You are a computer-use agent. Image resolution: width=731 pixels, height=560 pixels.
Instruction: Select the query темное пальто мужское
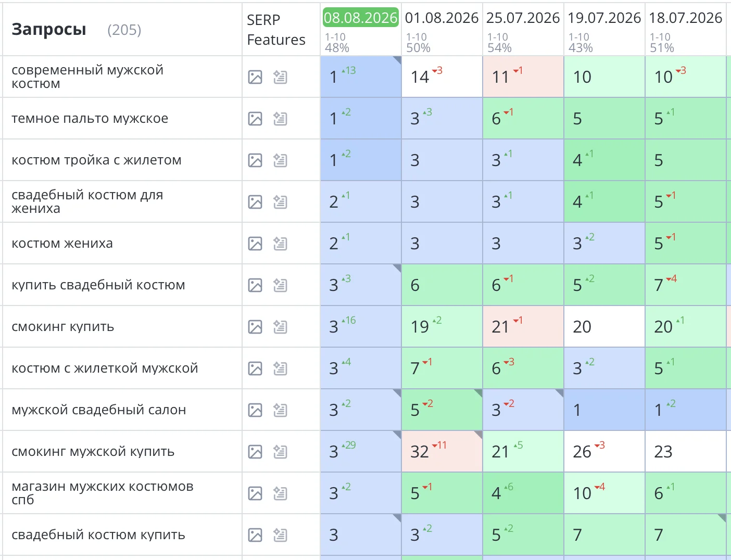[x=90, y=119]
